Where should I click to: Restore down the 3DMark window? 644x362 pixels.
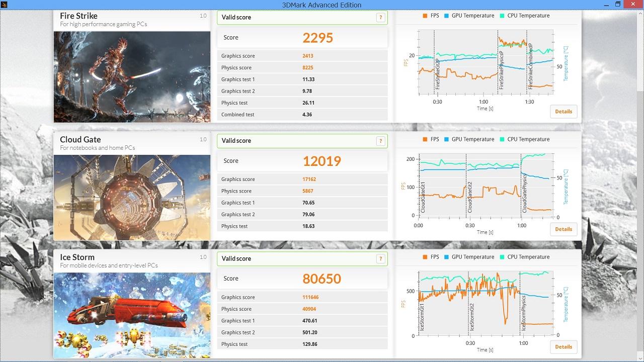pyautogui.click(x=618, y=4)
